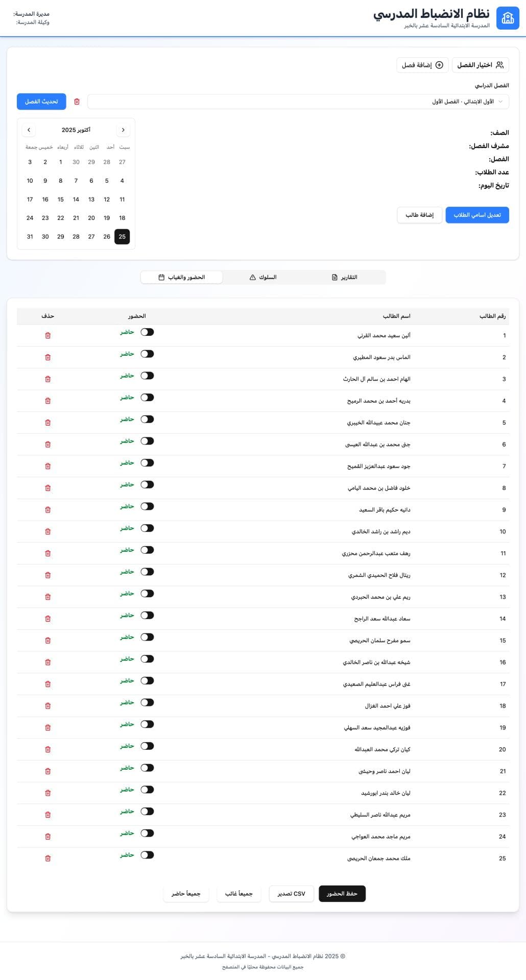Click the تحديث الفصل button
This screenshot has height=980, width=526.
pos(41,102)
